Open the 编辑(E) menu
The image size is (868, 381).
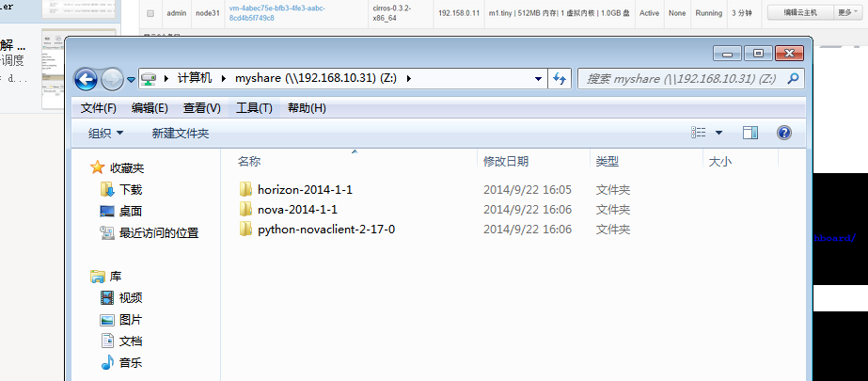[x=150, y=108]
